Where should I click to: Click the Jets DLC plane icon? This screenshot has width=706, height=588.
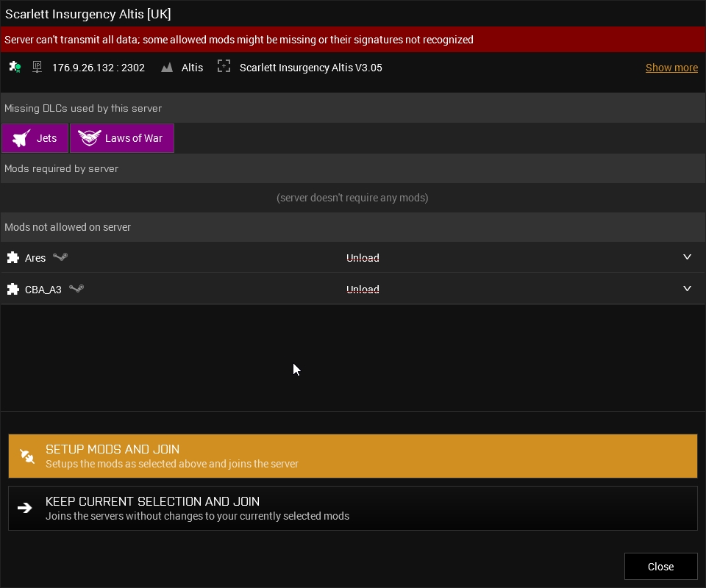click(21, 138)
